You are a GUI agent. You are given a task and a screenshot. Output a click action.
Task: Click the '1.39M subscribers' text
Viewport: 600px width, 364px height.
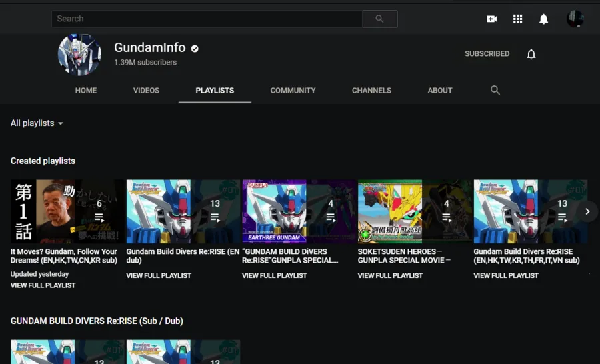[145, 63]
